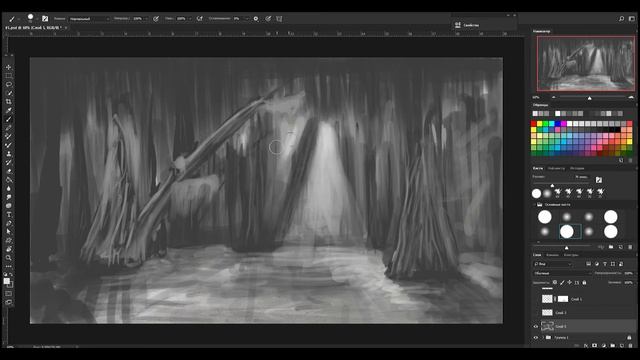
Task: Open the workspace switcher icon
Action: click(x=631, y=19)
